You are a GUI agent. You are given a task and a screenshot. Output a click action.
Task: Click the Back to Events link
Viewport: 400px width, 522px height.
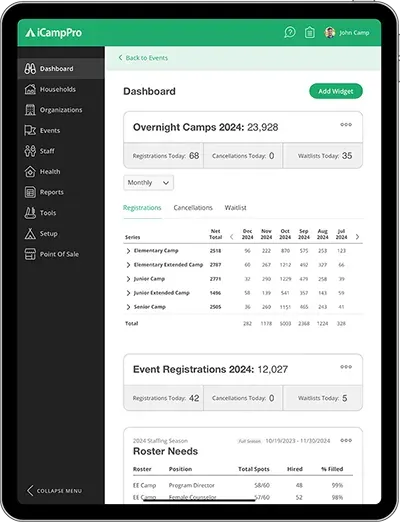(x=147, y=58)
